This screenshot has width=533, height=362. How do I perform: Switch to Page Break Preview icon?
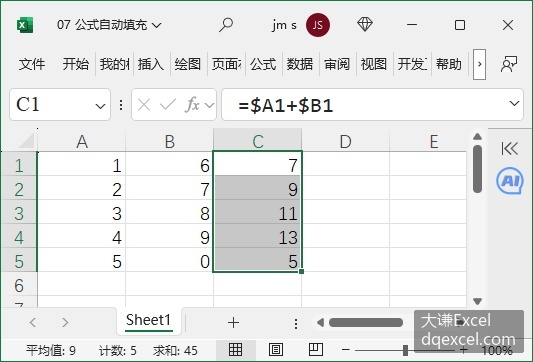tap(316, 349)
